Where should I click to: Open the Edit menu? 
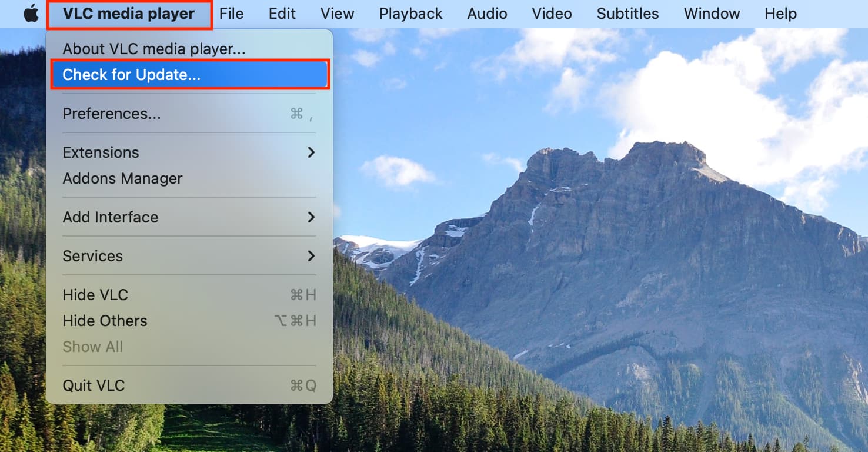[282, 14]
